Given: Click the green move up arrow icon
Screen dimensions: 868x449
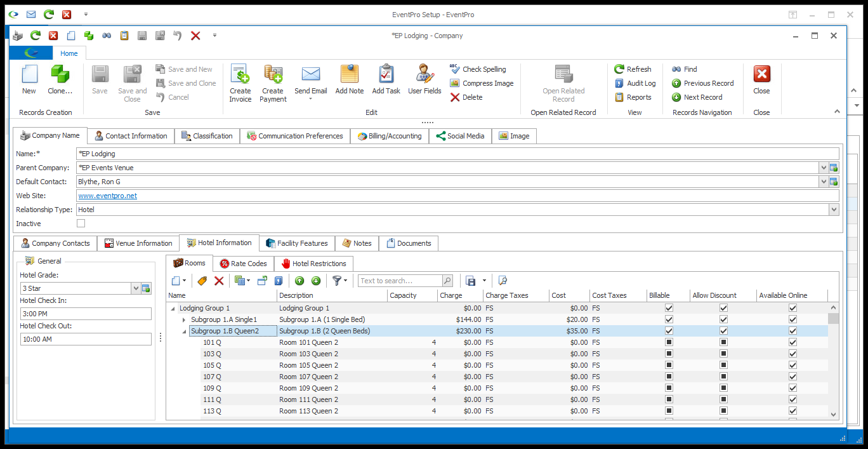Looking at the screenshot, I should [299, 281].
